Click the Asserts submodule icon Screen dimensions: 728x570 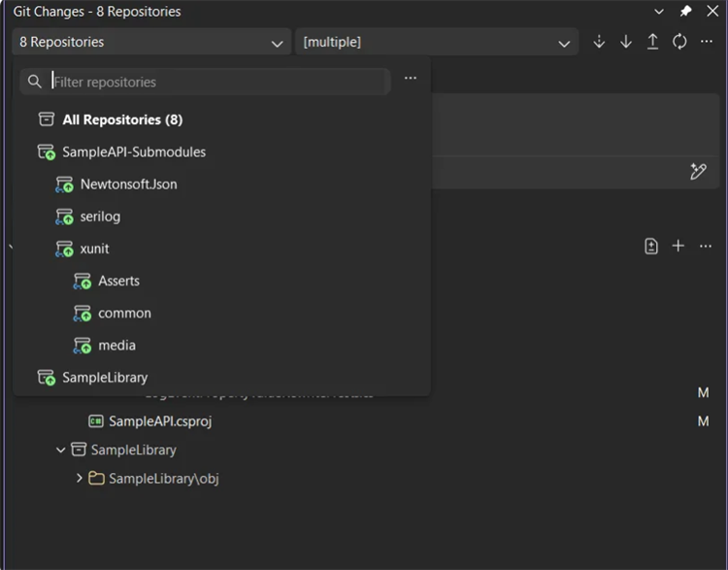click(x=83, y=281)
